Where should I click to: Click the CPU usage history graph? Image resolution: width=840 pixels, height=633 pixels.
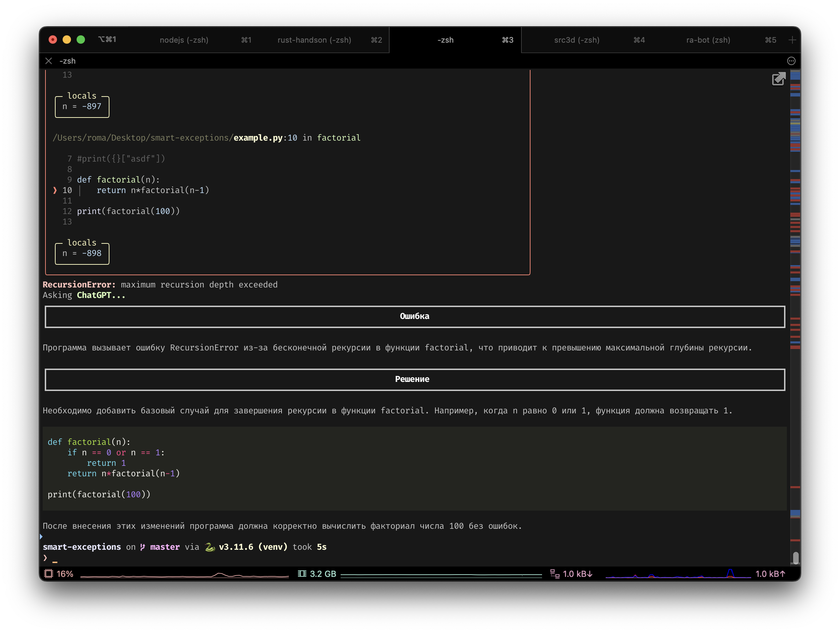pyautogui.click(x=185, y=575)
